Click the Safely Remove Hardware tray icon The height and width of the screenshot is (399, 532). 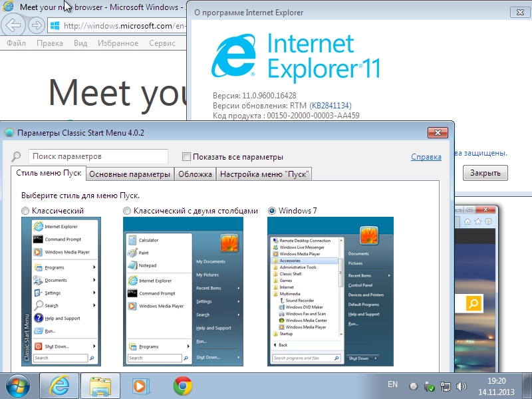pyautogui.click(x=429, y=386)
